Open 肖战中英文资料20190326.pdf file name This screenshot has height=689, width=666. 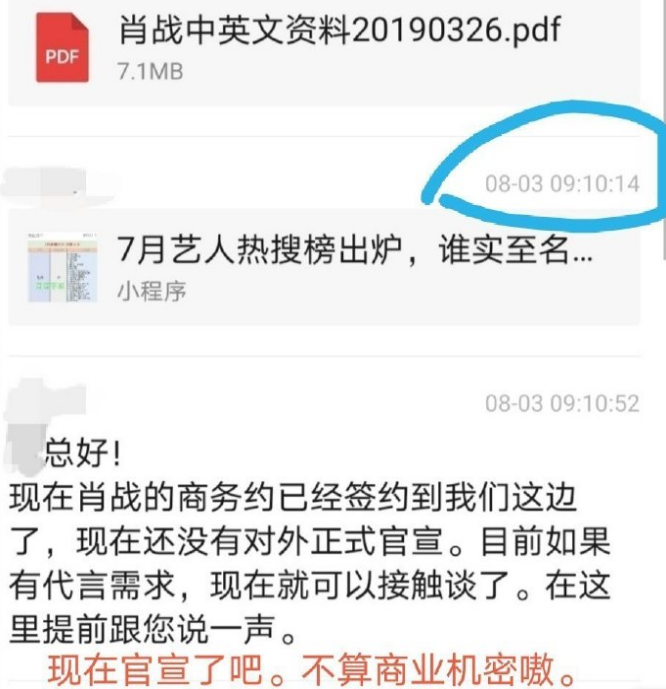click(x=340, y=30)
